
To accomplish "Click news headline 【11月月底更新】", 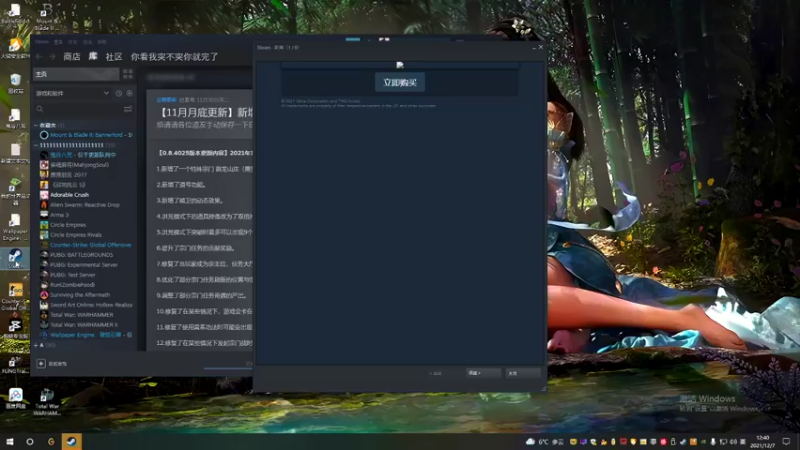I will (x=205, y=112).
